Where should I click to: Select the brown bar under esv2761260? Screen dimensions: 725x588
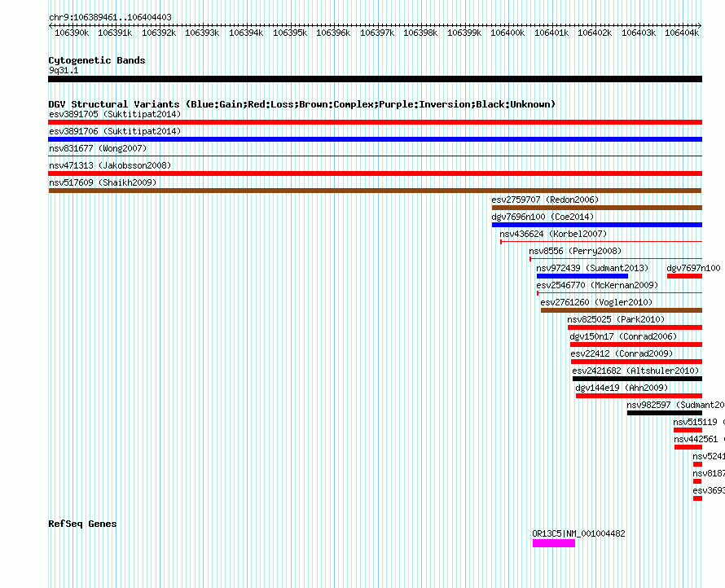click(622, 310)
